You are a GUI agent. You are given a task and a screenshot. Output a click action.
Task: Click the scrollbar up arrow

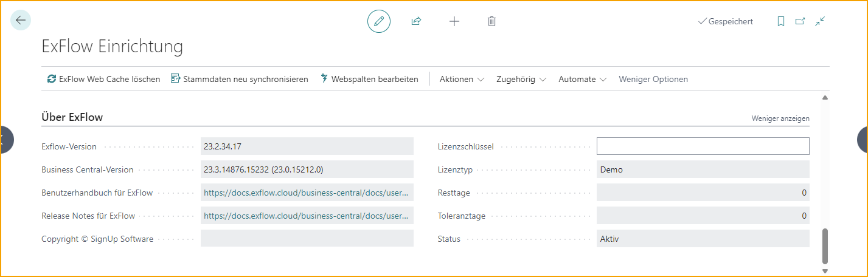(x=825, y=97)
